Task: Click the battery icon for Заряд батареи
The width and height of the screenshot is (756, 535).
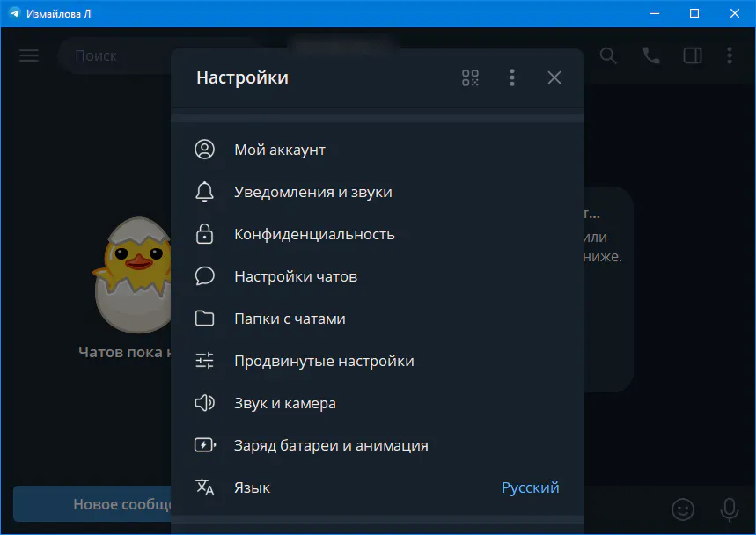Action: [x=205, y=445]
